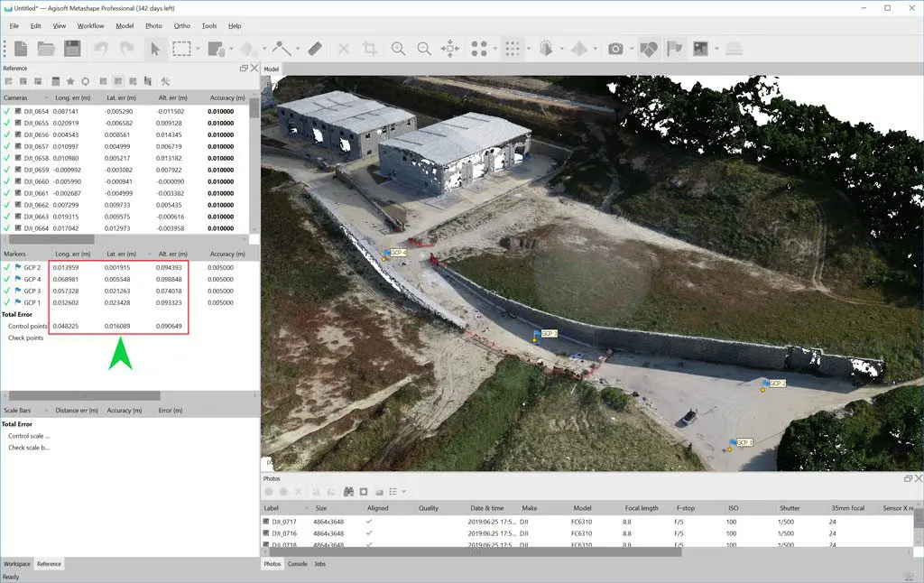924x583 pixels.
Task: Open a project using the folder icon
Action: [46, 49]
